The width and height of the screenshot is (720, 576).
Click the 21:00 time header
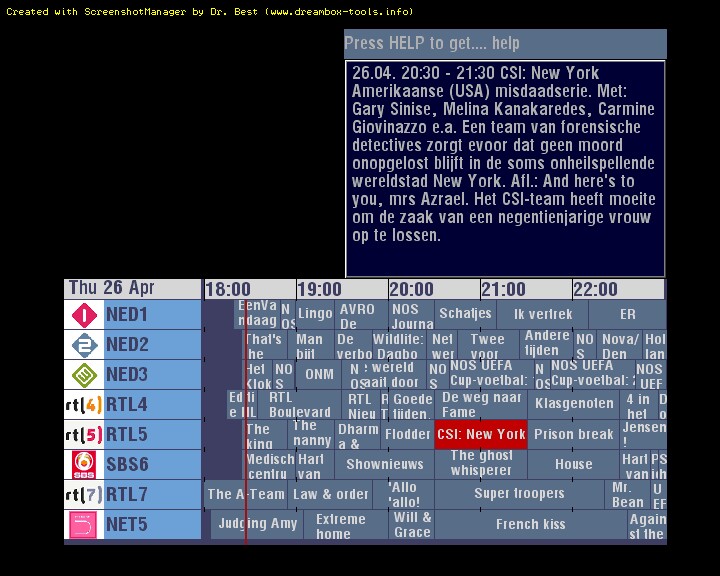point(526,289)
